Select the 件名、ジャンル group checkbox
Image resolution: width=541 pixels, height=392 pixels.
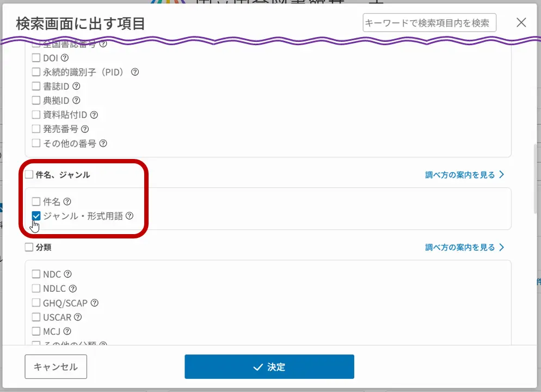click(x=29, y=175)
